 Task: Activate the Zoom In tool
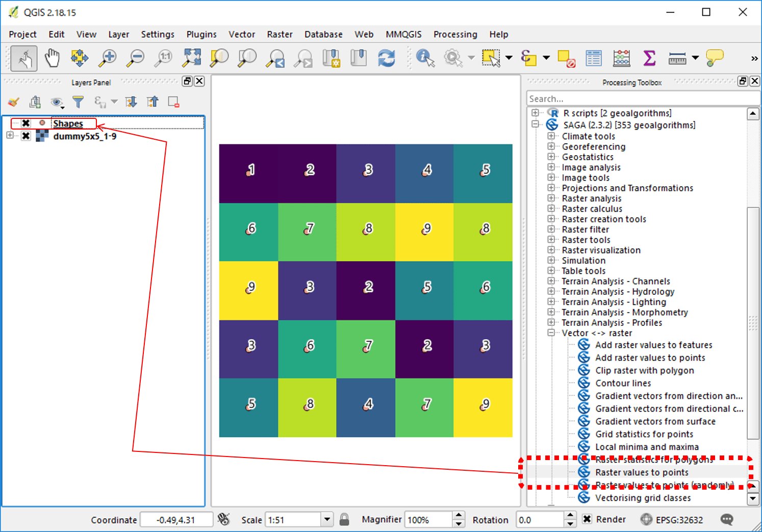click(107, 58)
